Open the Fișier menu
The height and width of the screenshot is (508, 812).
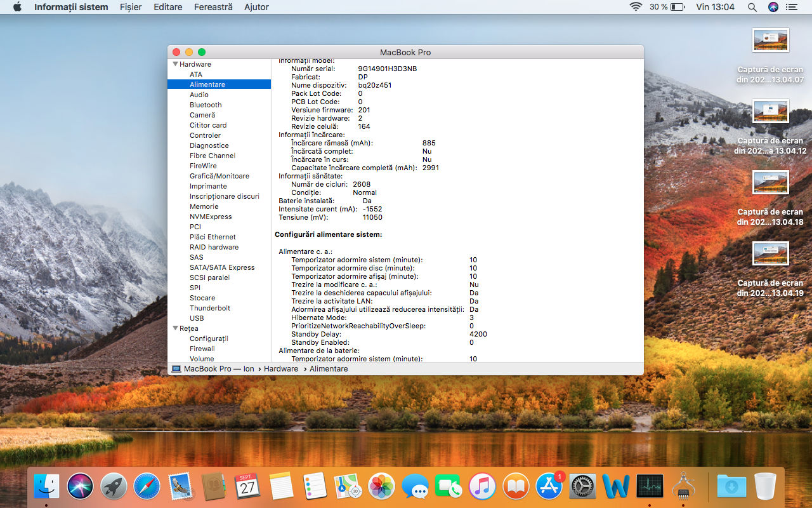(130, 7)
